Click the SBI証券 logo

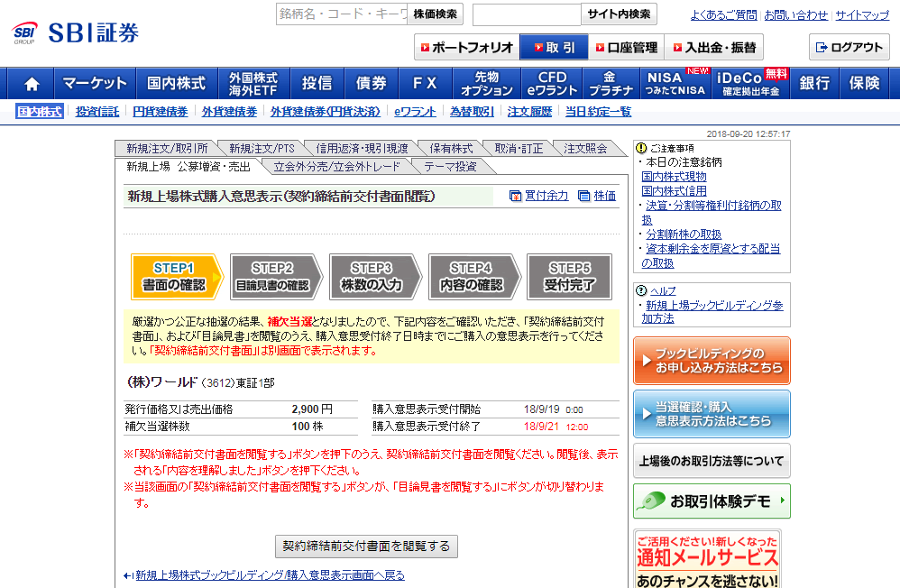[x=76, y=32]
